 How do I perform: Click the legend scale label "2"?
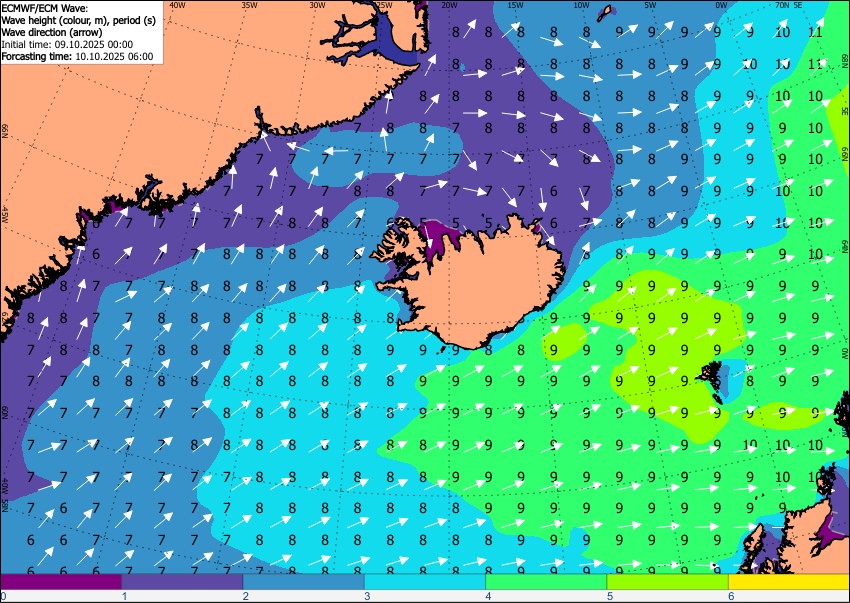click(246, 596)
